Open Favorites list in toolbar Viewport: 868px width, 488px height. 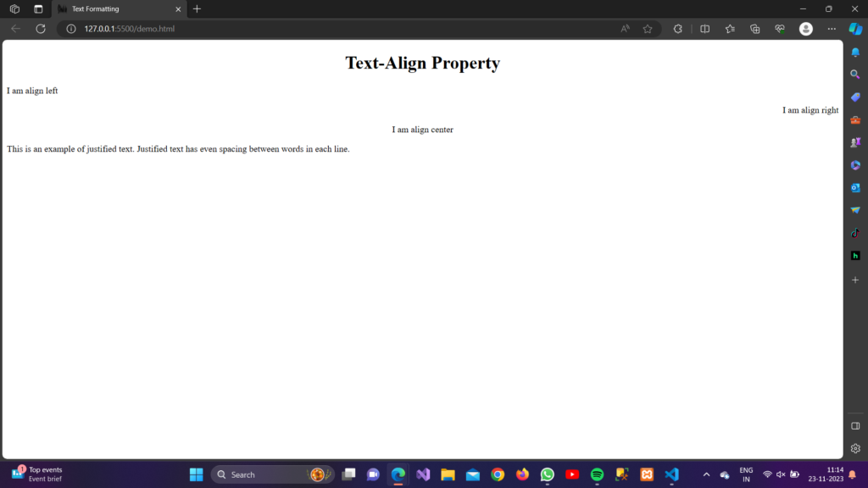click(730, 29)
